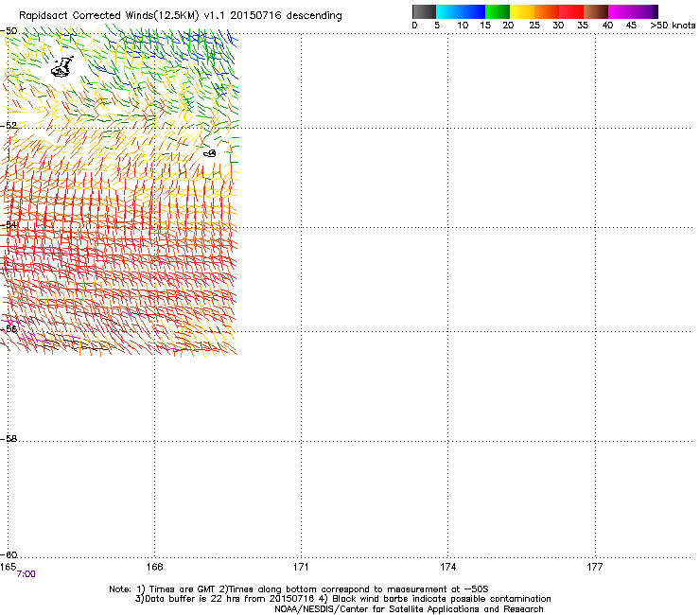Click the red 30-35 knot legend segment

pyautogui.click(x=571, y=11)
